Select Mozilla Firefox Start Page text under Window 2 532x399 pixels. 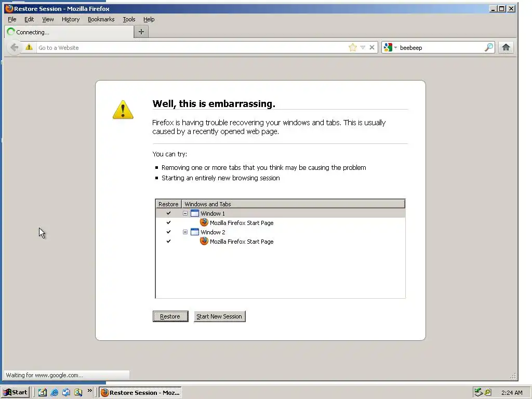pos(242,242)
